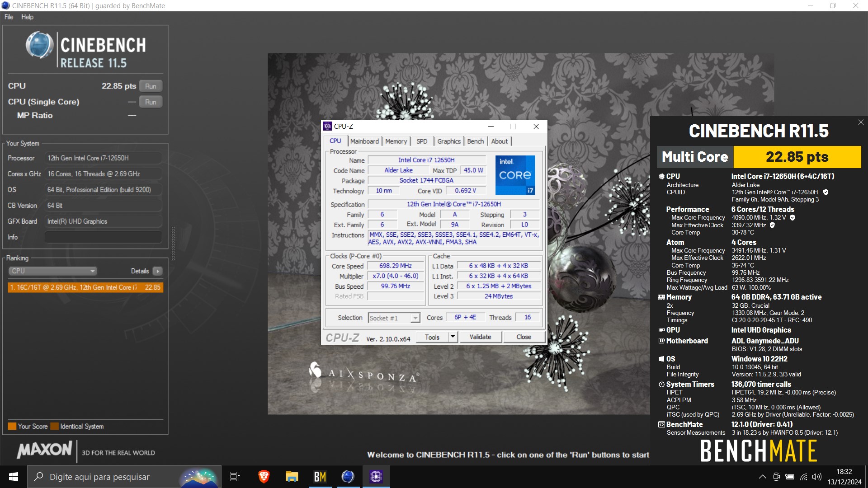Click the Close button in CPU-Z
The image size is (868, 488).
(x=524, y=337)
